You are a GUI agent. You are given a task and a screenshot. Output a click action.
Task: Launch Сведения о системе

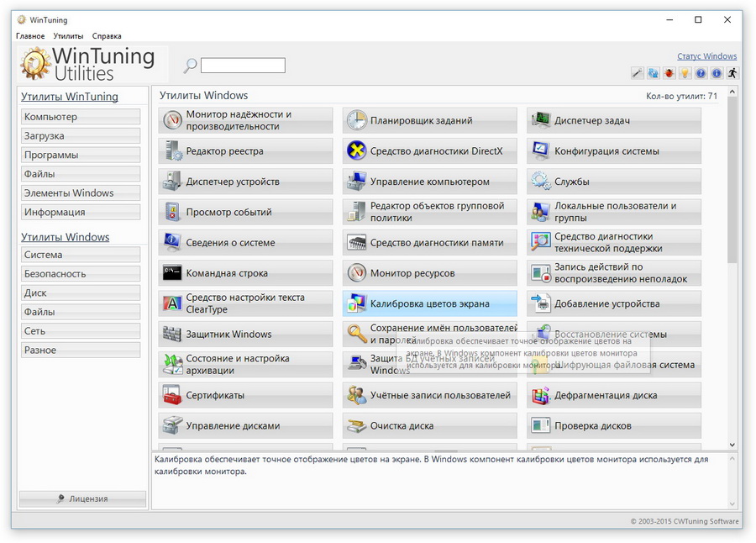245,242
